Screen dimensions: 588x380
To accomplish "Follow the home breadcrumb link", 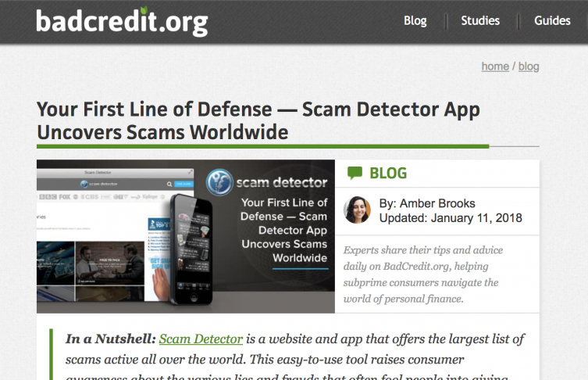I will tap(495, 66).
